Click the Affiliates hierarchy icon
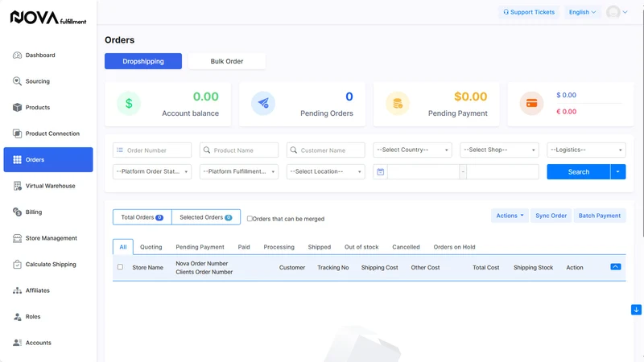 pyautogui.click(x=17, y=290)
